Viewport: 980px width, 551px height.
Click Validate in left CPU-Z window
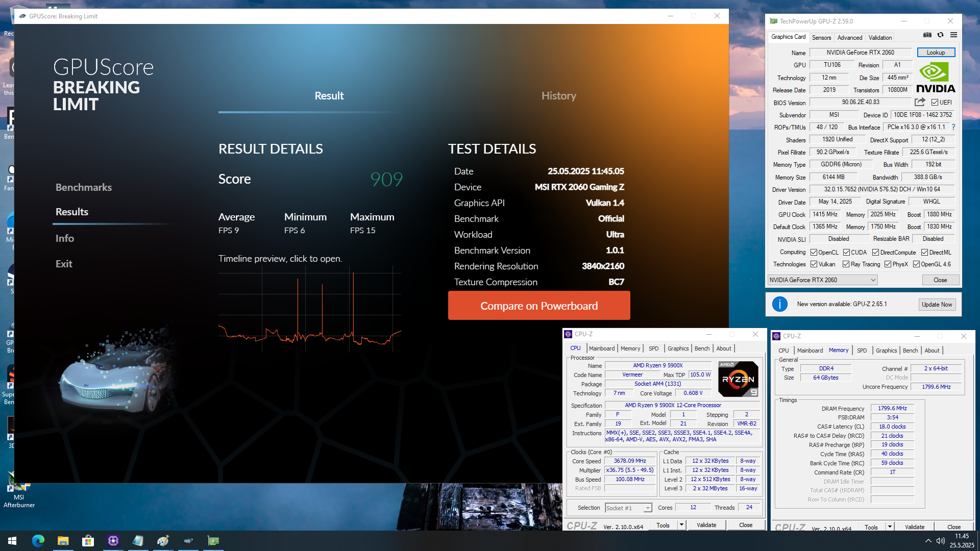[x=706, y=525]
